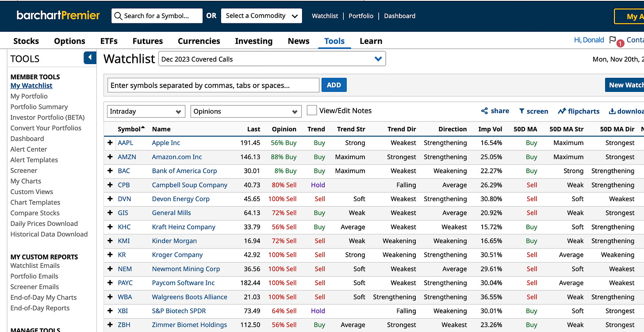Open Historical Data Download link

click(x=49, y=234)
